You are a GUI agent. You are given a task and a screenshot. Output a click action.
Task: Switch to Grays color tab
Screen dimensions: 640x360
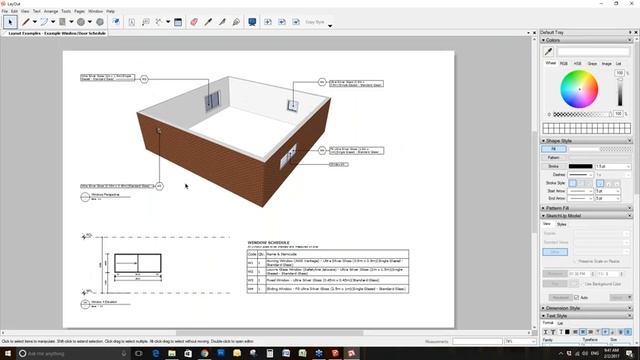click(x=592, y=64)
